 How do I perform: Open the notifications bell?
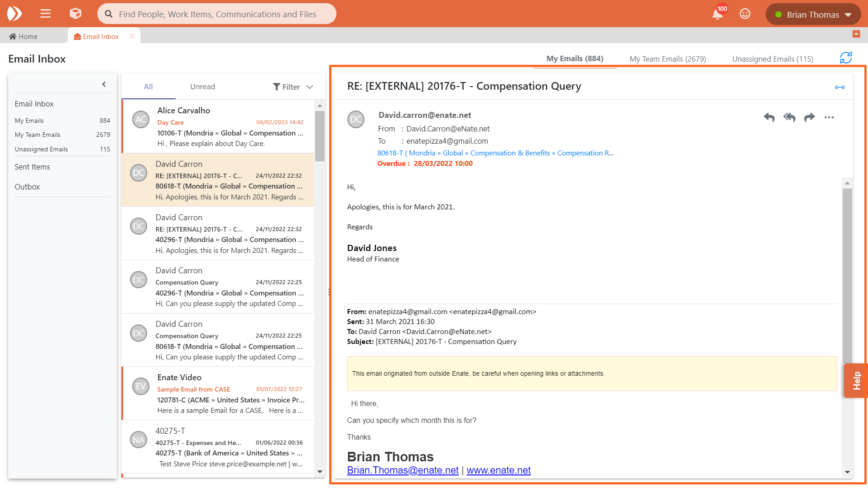coord(717,15)
